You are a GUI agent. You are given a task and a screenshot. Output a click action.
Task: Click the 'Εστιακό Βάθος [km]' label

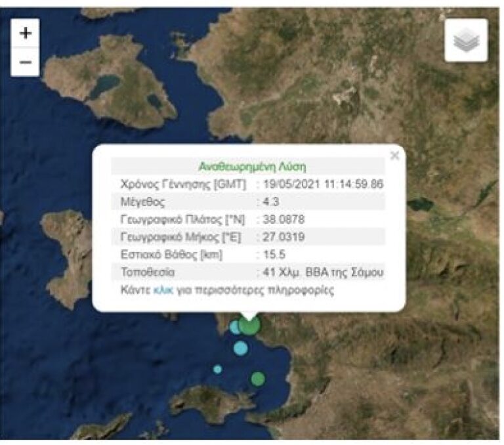click(171, 255)
